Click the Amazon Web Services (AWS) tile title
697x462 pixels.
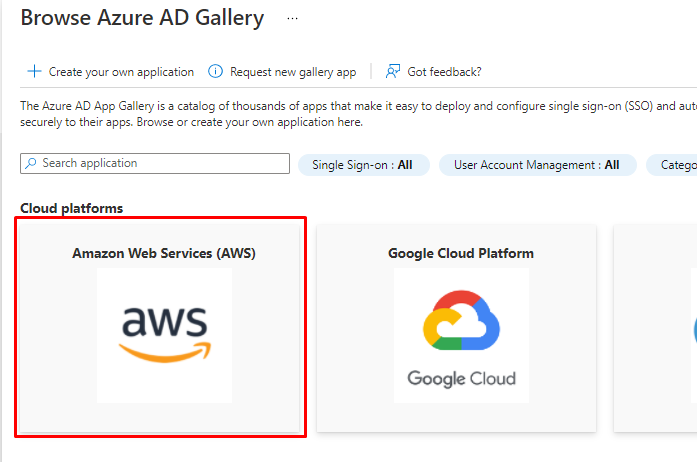click(x=164, y=253)
